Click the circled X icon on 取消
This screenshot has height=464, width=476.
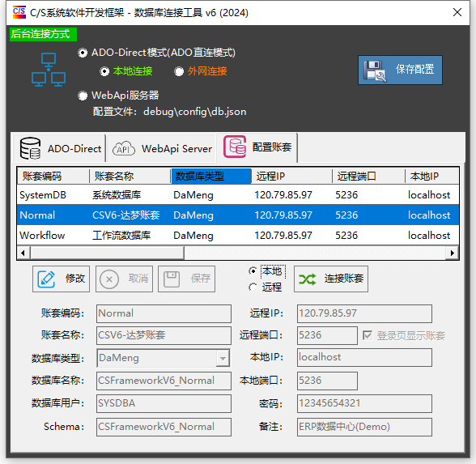click(x=109, y=279)
